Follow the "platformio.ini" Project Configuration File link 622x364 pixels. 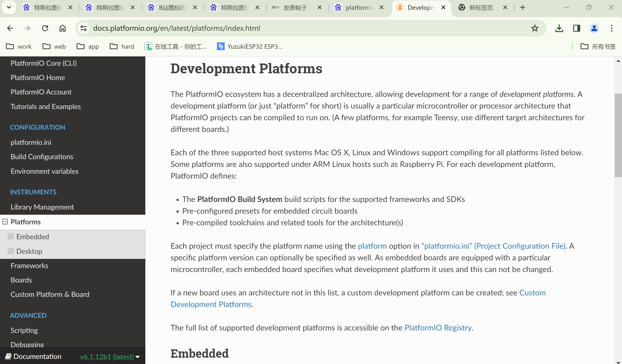[493, 246]
